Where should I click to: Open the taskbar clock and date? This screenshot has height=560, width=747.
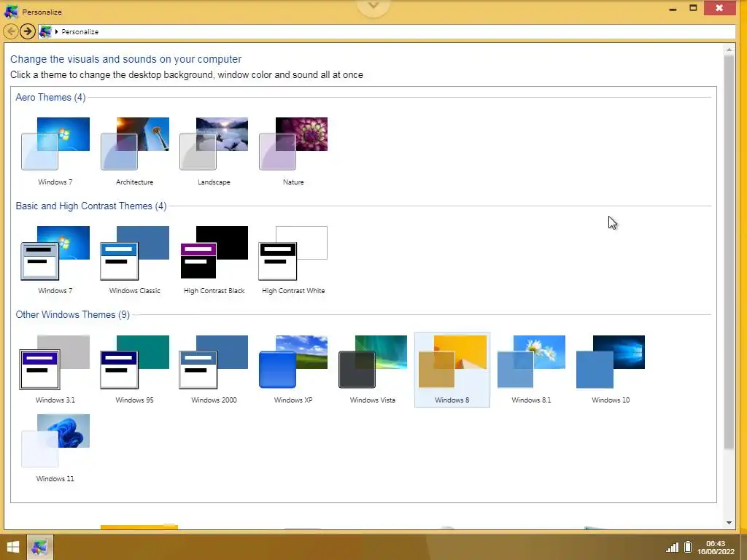[x=716, y=547]
